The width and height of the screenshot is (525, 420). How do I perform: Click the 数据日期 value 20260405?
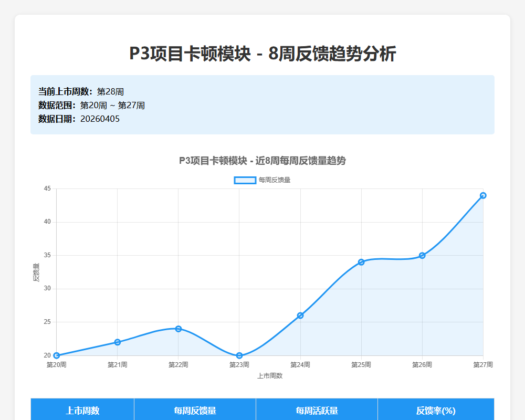click(100, 119)
